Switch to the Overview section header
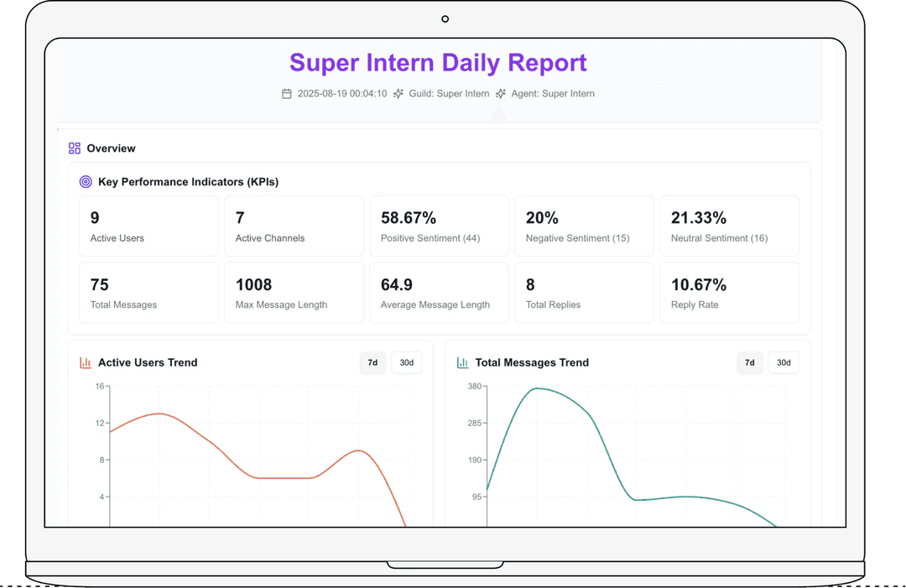 coord(111,148)
